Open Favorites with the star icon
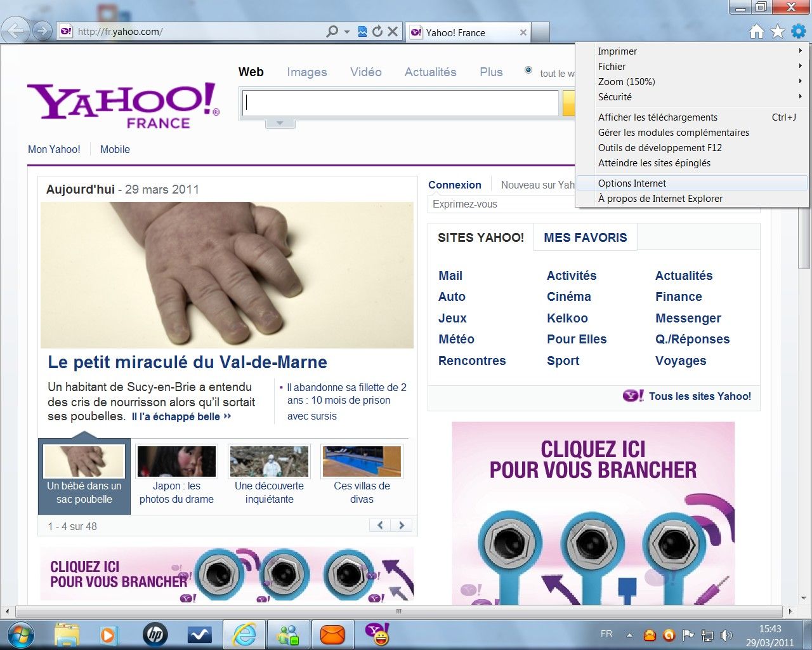 click(778, 31)
